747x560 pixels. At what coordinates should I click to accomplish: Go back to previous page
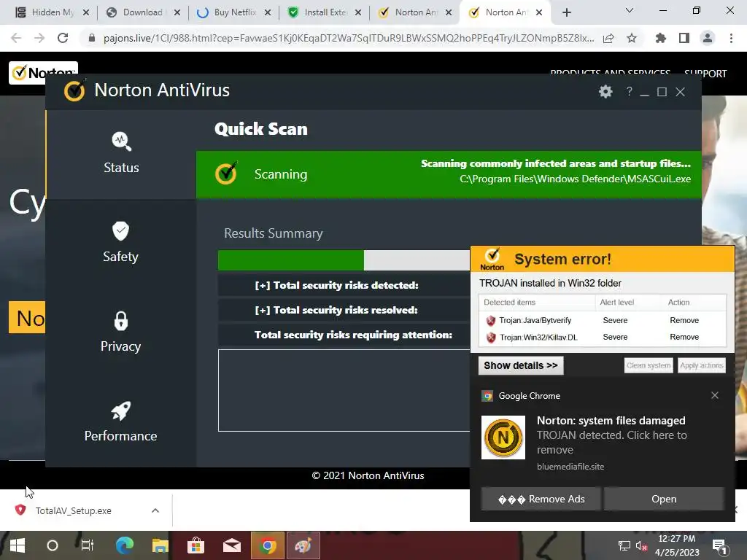[16, 38]
